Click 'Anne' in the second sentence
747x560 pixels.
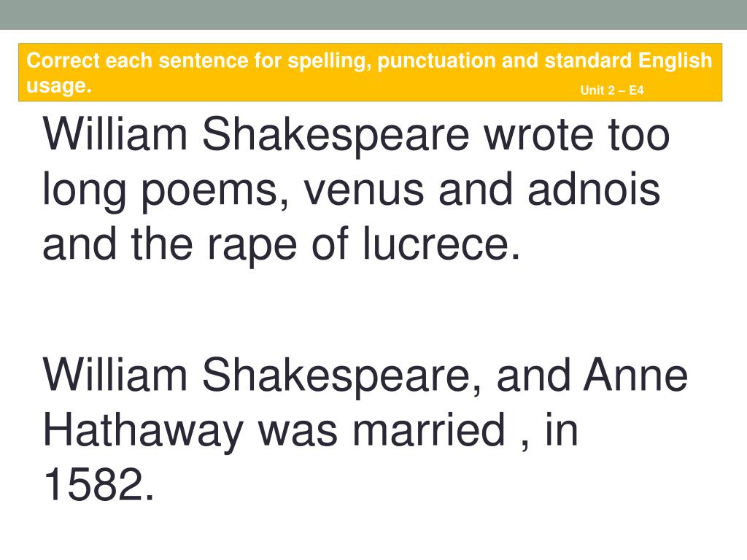point(636,375)
